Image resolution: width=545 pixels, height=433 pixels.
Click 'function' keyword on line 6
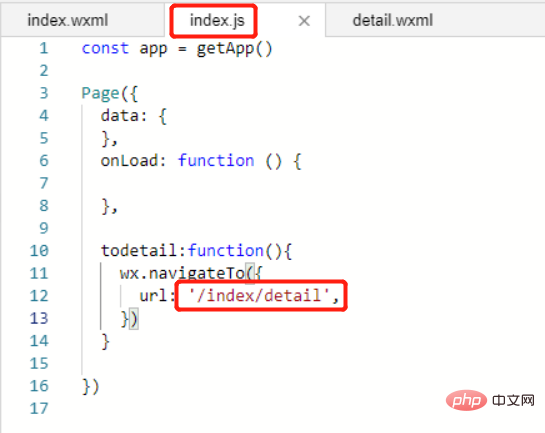216,161
